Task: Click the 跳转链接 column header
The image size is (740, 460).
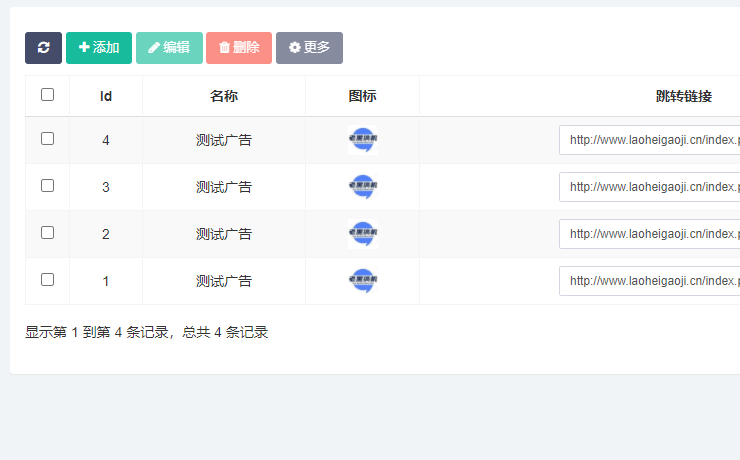Action: (684, 96)
